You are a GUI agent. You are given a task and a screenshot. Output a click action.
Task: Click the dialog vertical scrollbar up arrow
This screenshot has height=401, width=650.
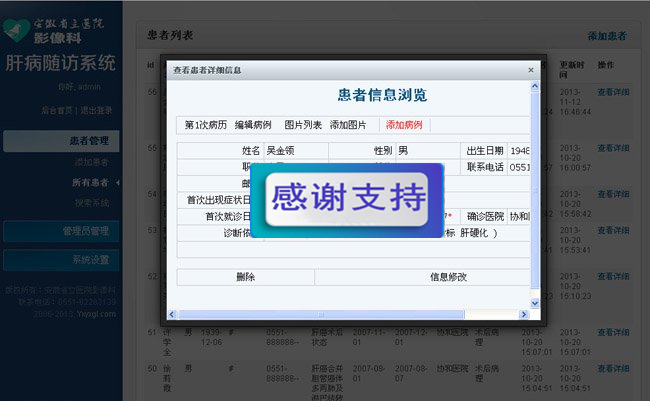tap(535, 86)
